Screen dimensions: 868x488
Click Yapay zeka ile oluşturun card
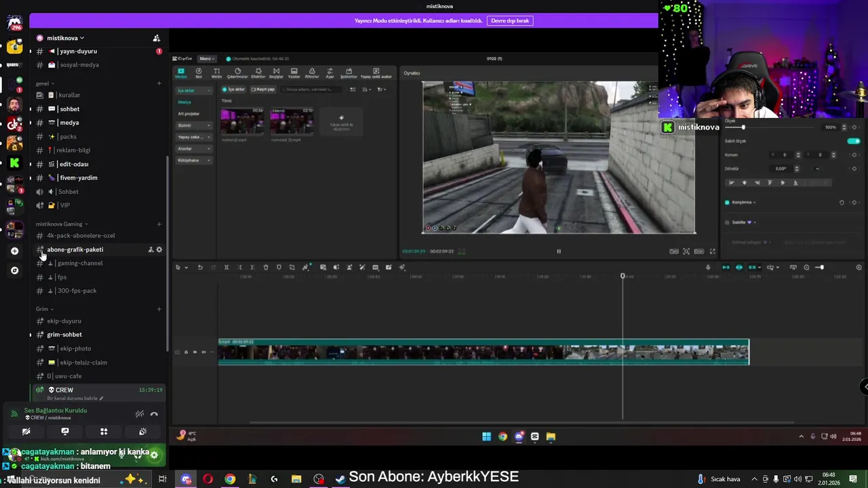[341, 122]
